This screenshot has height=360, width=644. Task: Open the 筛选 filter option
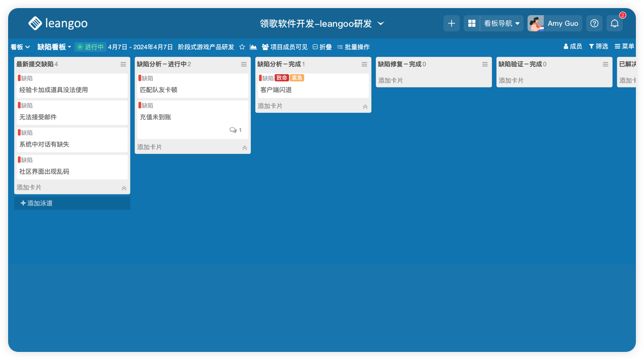[598, 47]
